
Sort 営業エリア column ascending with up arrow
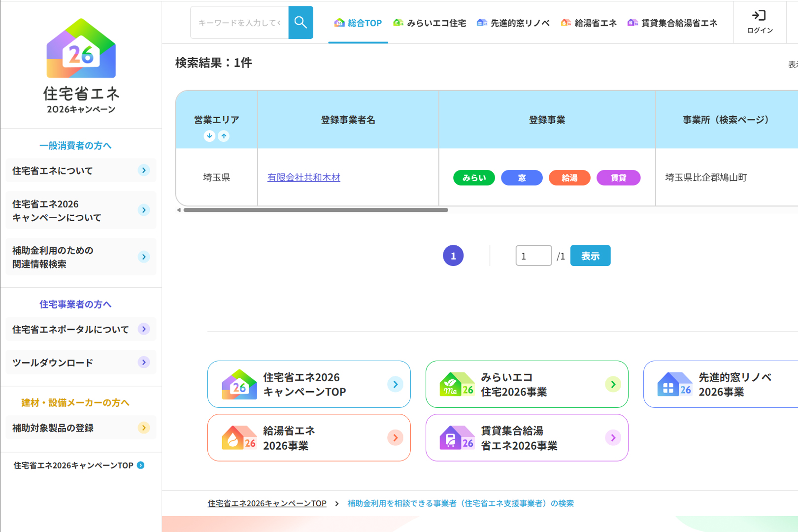click(224, 136)
